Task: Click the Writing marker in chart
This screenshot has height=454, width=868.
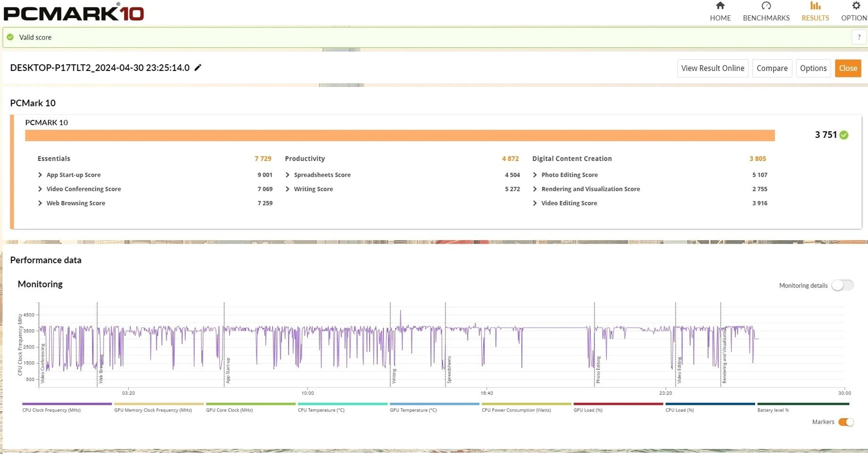Action: coord(394,376)
